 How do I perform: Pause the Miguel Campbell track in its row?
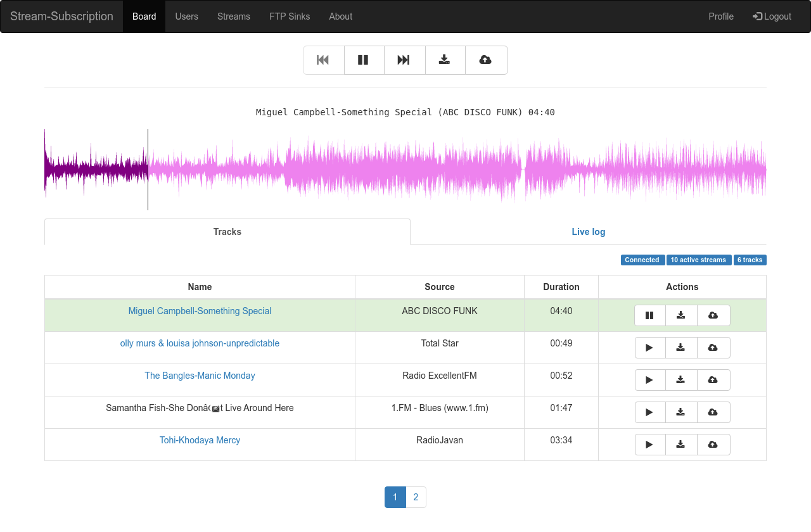click(650, 315)
